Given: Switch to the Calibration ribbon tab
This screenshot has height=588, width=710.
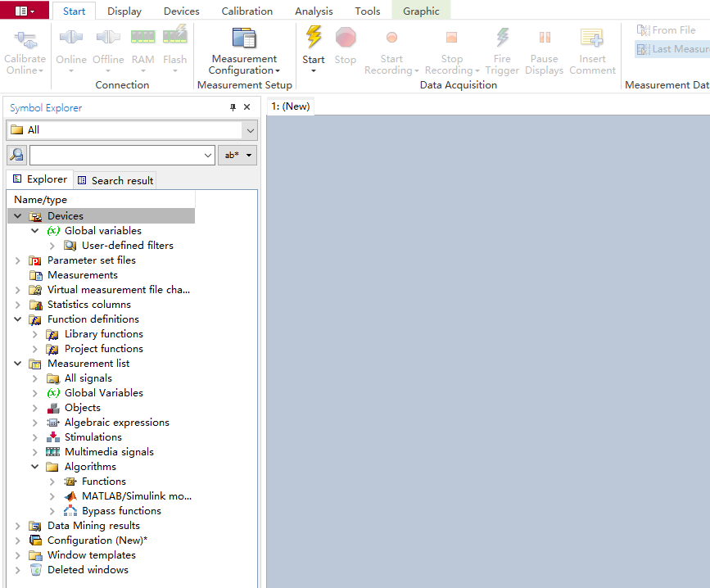Looking at the screenshot, I should tap(246, 11).
